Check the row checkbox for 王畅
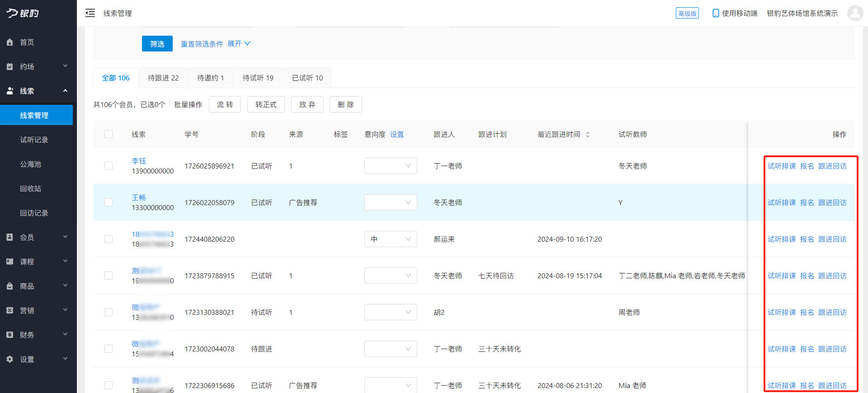The image size is (868, 393). tap(108, 202)
